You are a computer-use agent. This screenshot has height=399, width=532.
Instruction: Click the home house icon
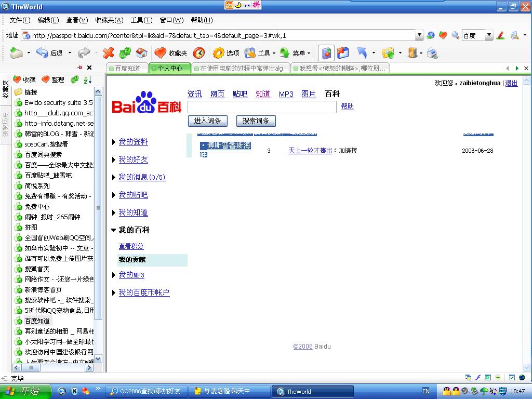(x=141, y=53)
